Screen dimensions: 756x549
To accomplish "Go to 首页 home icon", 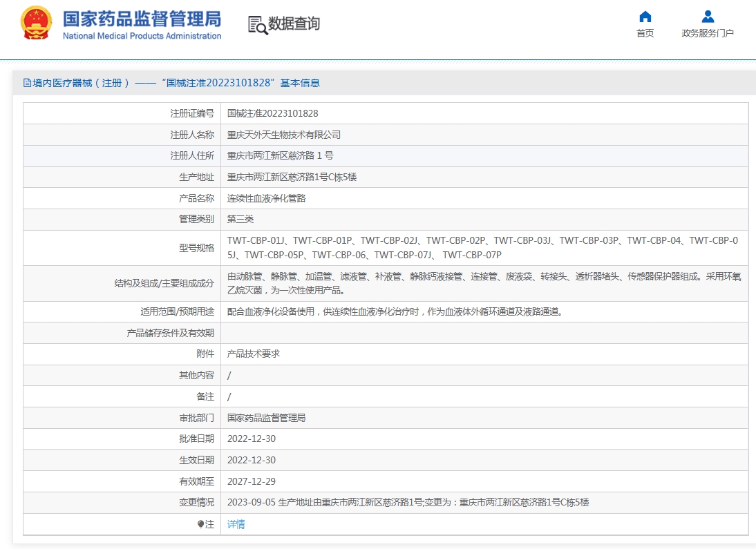I will click(x=645, y=17).
